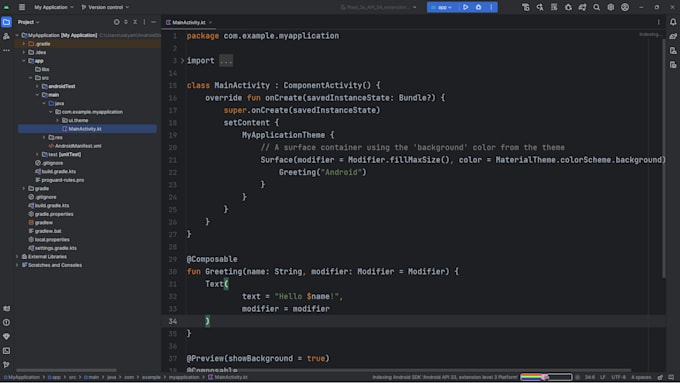Image resolution: width=680 pixels, height=383 pixels.
Task: Open more run actions kebab
Action: (491, 7)
